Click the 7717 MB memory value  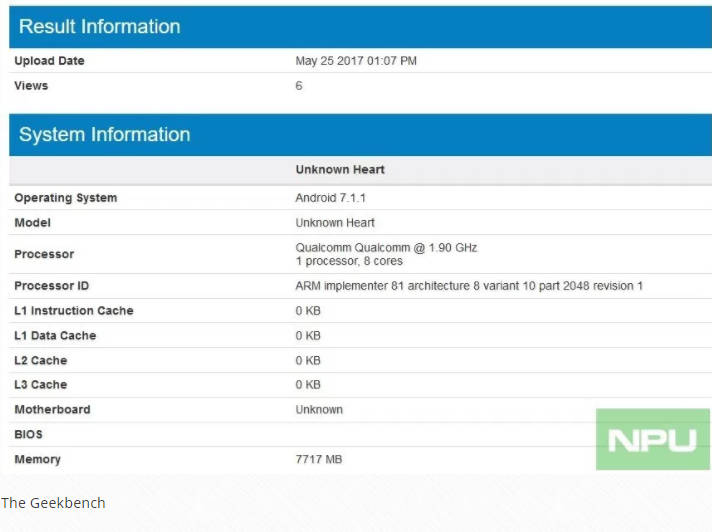point(321,460)
